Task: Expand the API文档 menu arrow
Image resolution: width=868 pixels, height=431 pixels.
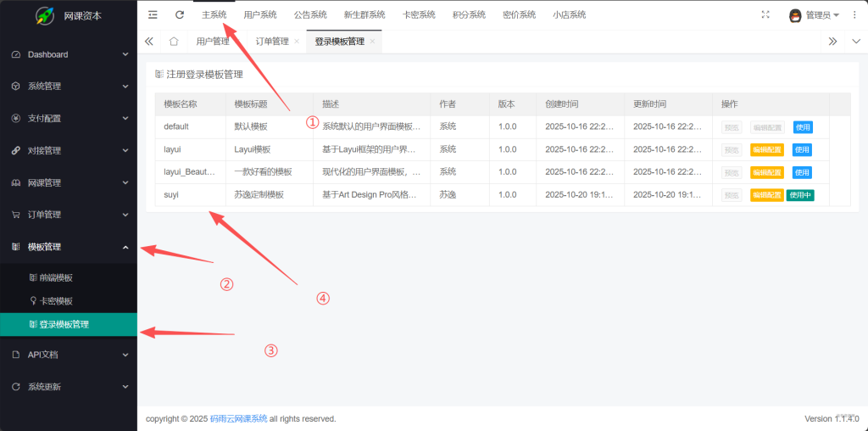Action: click(x=125, y=355)
